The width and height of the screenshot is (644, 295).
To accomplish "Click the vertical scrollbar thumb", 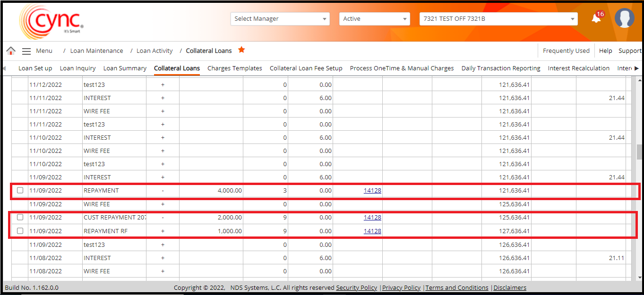I will 639,152.
